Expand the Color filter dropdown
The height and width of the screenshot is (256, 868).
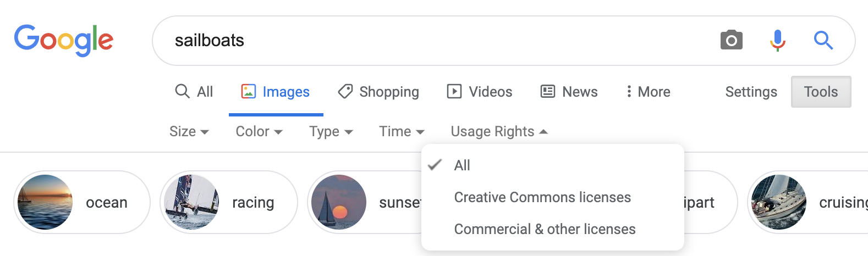coord(259,131)
